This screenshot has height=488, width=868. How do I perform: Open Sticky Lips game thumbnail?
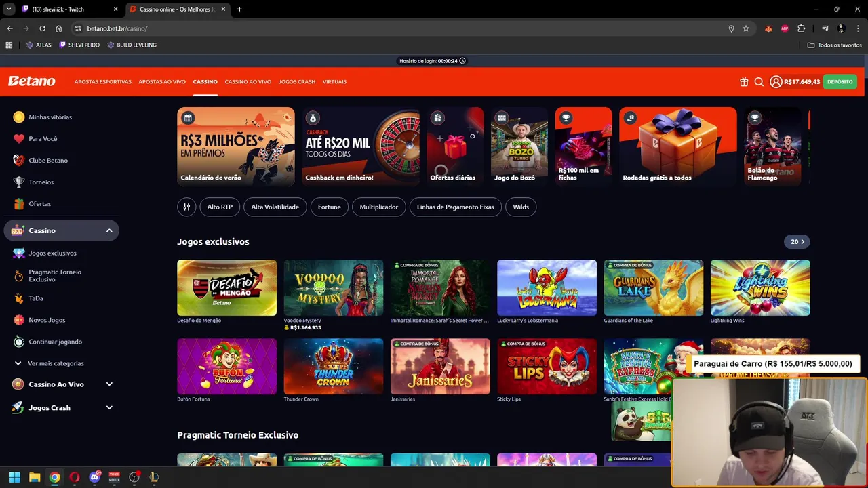[x=547, y=367]
